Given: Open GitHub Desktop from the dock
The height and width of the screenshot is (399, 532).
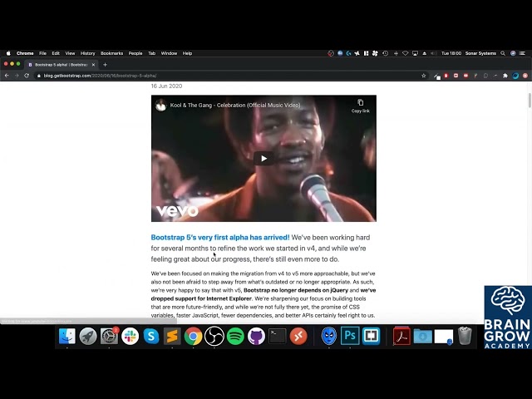Looking at the screenshot, I should point(256,336).
